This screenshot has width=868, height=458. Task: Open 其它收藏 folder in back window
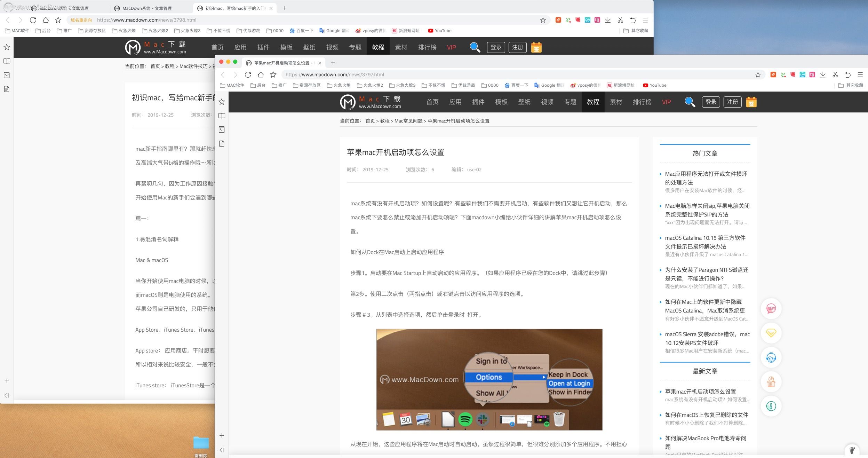tap(636, 31)
